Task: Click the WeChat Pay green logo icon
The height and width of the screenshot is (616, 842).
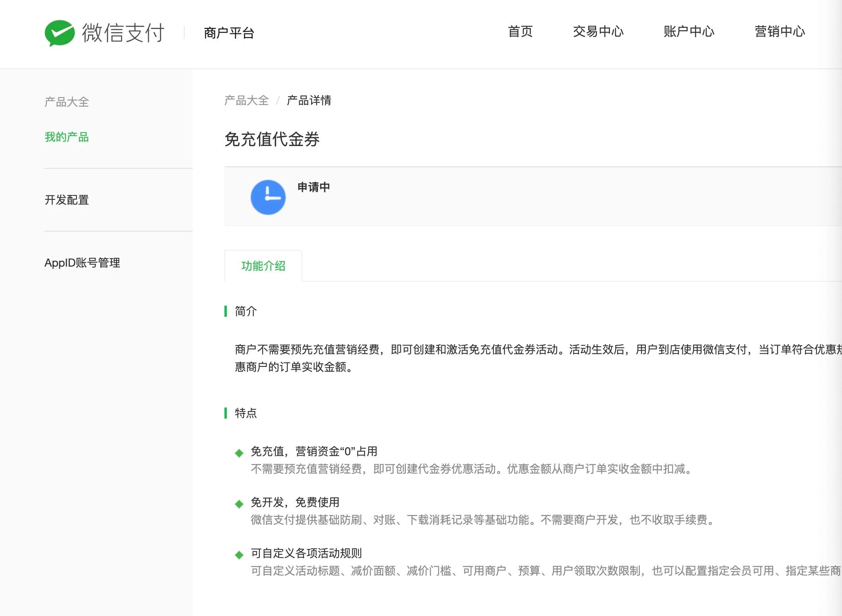Action: (x=60, y=33)
